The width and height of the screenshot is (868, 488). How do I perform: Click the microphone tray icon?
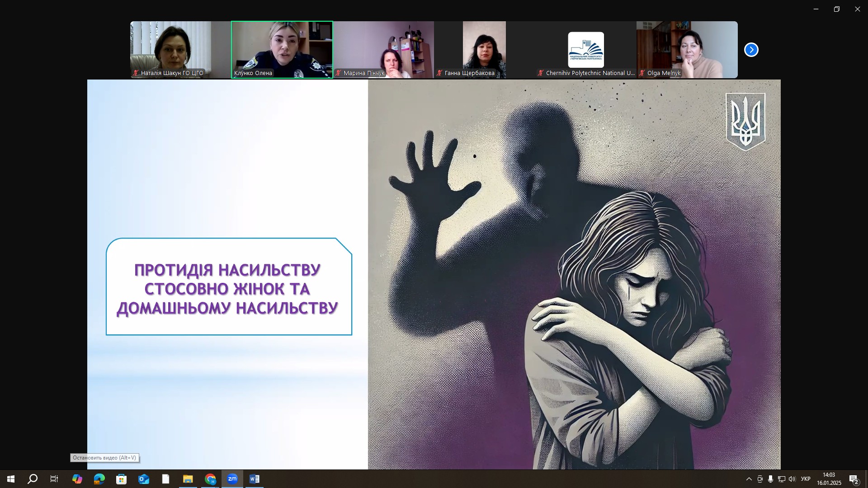point(770,479)
